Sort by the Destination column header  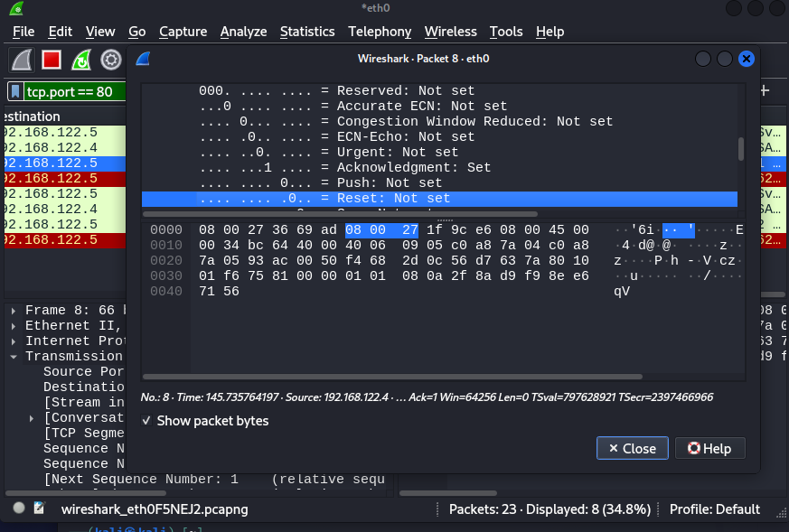[x=65, y=117]
